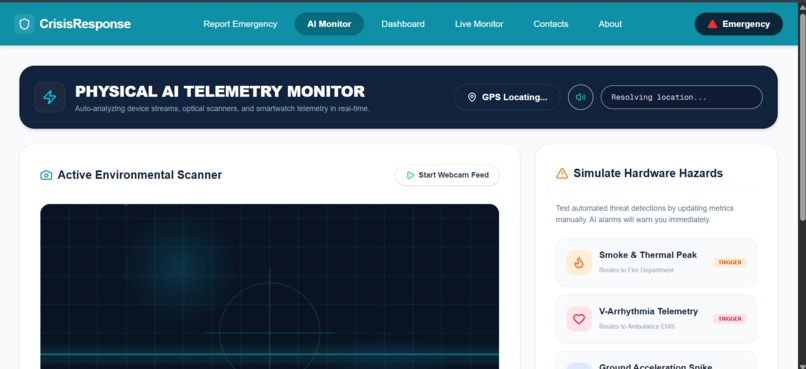Click the Simulate Hardware Hazards heading
The width and height of the screenshot is (806, 369).
648,174
